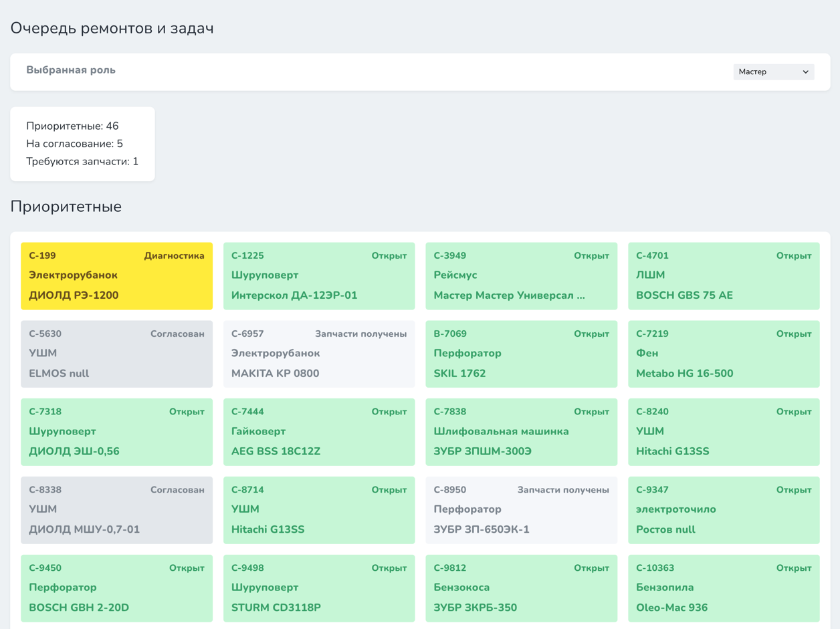This screenshot has width=840, height=629.
Task: Open card C-8950 ЗУБР ЗП-650ЭК-1
Action: click(x=521, y=510)
